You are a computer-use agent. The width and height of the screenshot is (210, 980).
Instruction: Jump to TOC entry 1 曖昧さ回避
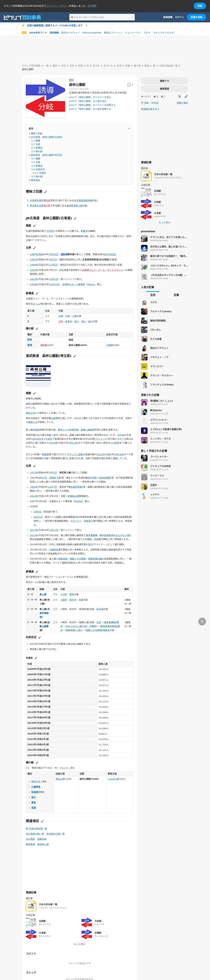[35, 134]
